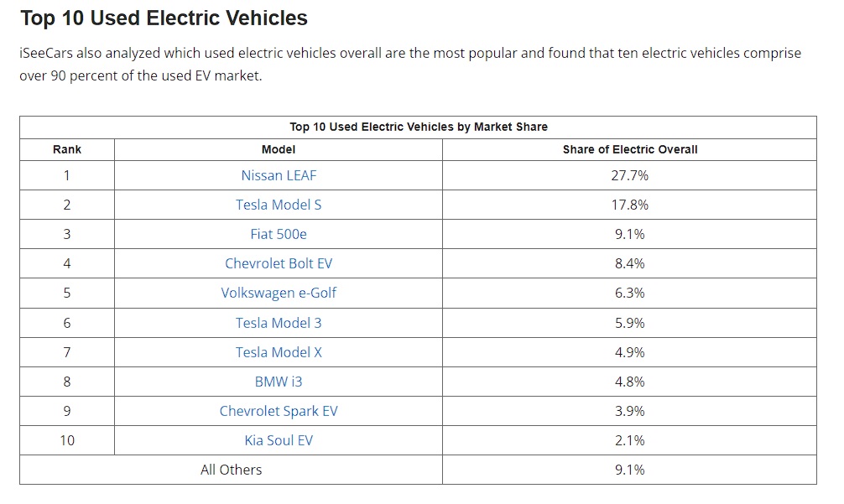Select the 2.1% share cell
844x504 pixels.
pos(630,440)
